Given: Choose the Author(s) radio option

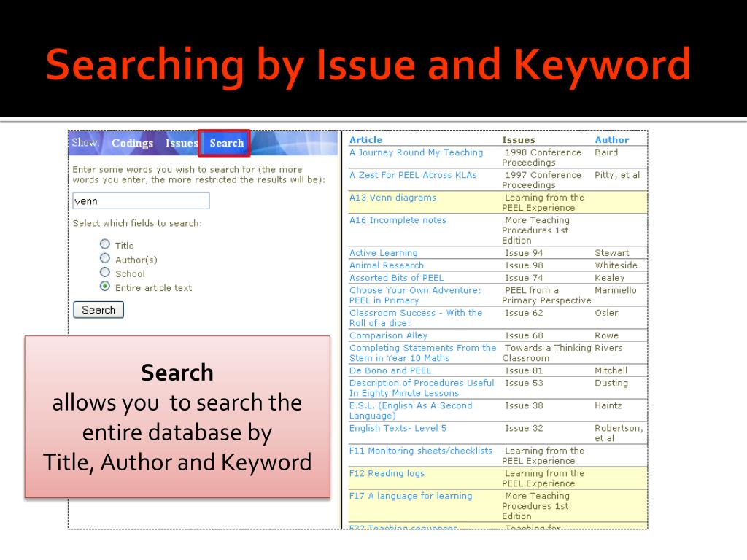Looking at the screenshot, I should 105,258.
